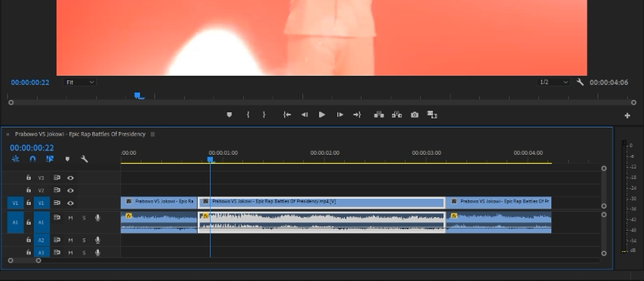Image resolution: width=644 pixels, height=281 pixels.
Task: Click the fx badge on the last audio clip
Action: click(x=454, y=216)
